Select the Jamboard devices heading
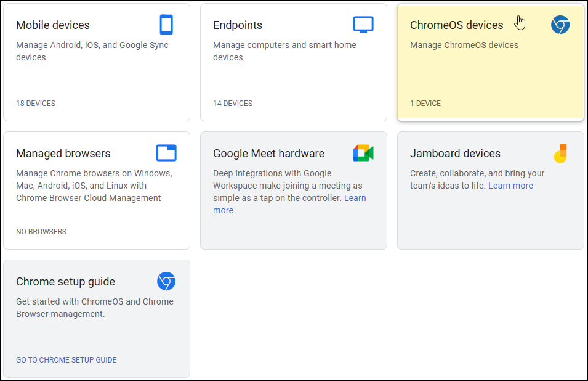 pos(455,153)
